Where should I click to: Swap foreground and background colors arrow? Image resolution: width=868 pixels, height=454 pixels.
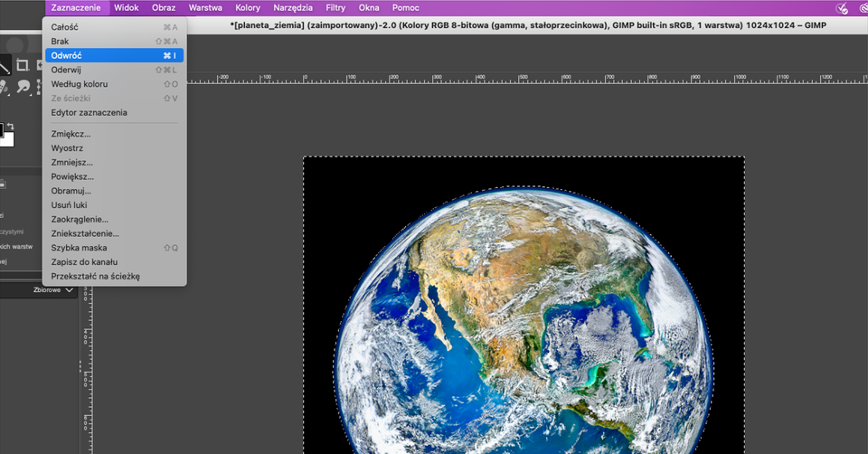[x=11, y=126]
